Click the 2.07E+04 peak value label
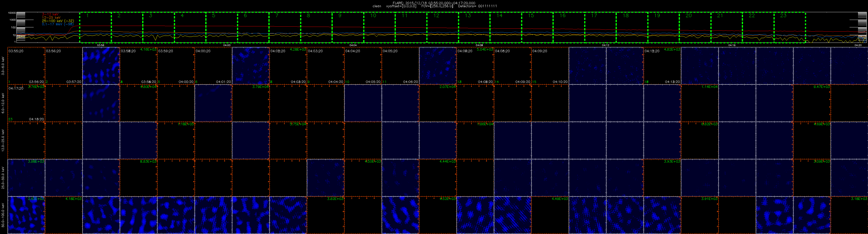Viewport: 868px width, 234px height. (447, 87)
